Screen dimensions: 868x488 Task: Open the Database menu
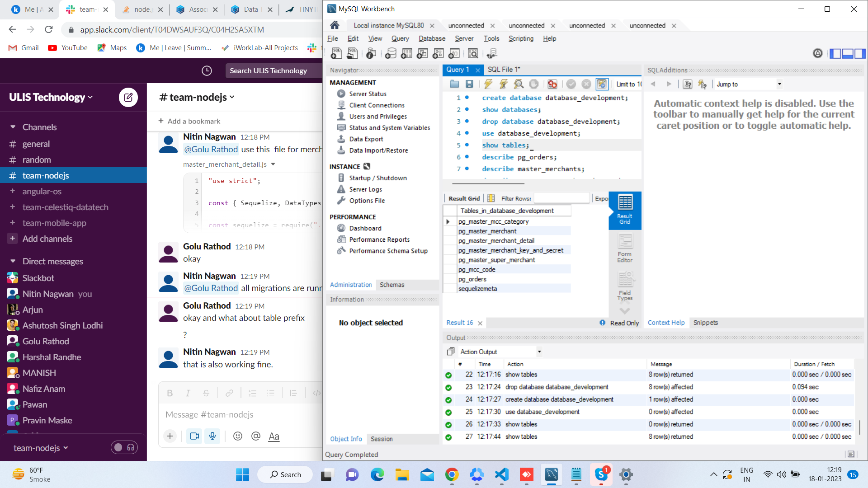click(432, 38)
